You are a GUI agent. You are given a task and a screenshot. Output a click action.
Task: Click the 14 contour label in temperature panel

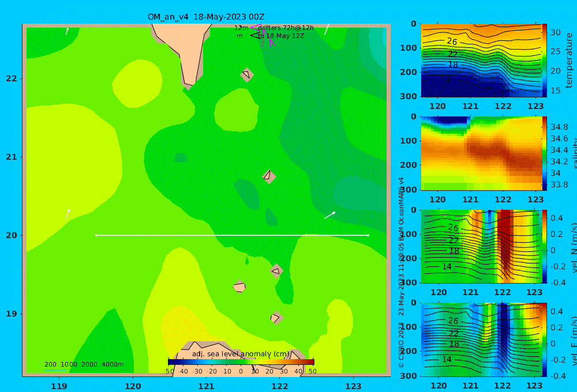tap(445, 80)
